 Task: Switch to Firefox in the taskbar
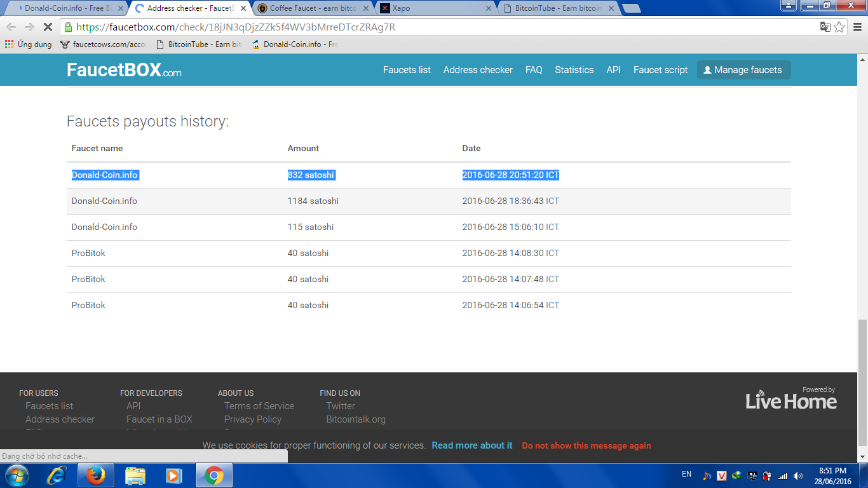click(x=96, y=475)
